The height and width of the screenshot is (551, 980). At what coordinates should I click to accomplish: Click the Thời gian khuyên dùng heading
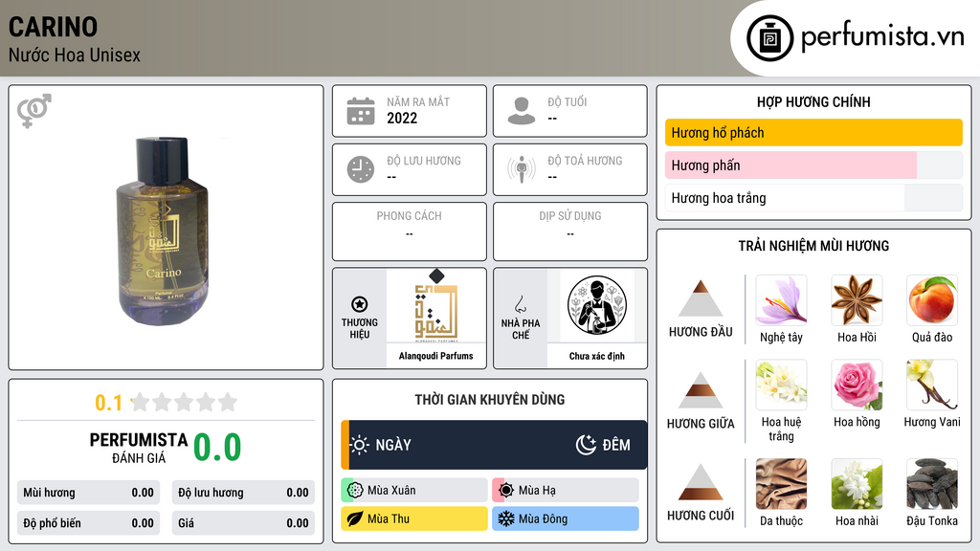point(490,399)
